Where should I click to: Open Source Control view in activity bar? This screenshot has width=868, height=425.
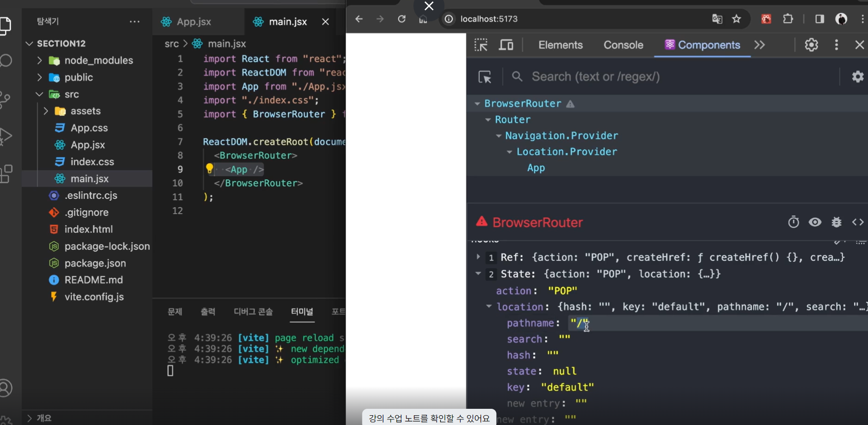click(5, 99)
